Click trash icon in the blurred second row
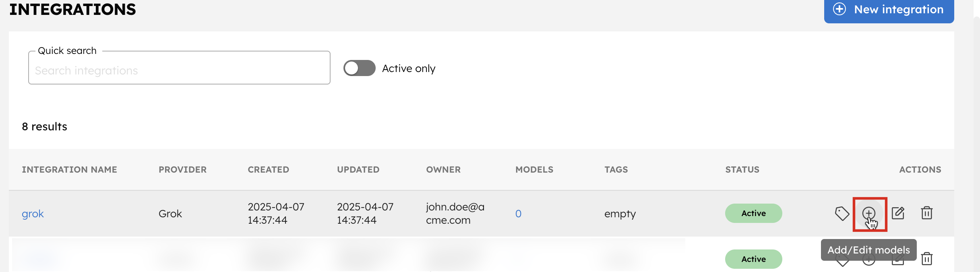The height and width of the screenshot is (272, 980). tap(927, 258)
